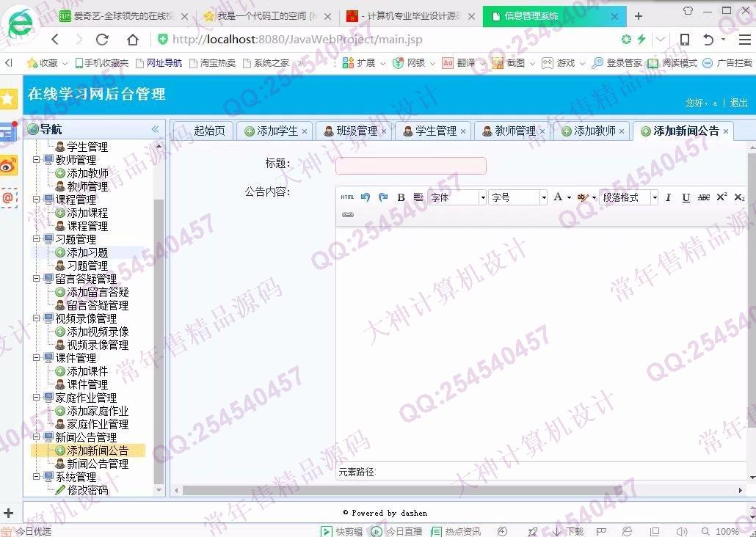Viewport: 756px width, 537px height.
Task: Close the 添加新闻公告 tab
Action: (726, 131)
